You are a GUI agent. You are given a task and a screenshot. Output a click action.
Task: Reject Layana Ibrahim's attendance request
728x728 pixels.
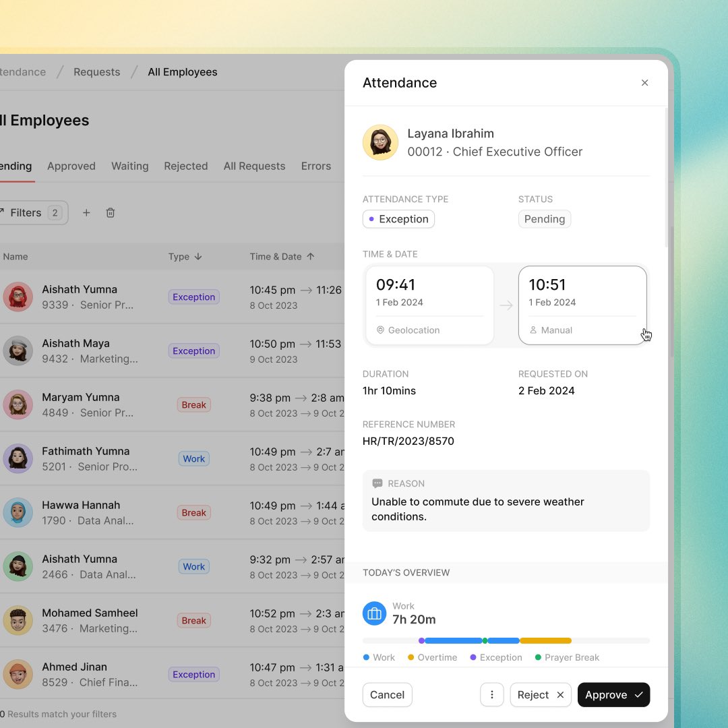535,694
